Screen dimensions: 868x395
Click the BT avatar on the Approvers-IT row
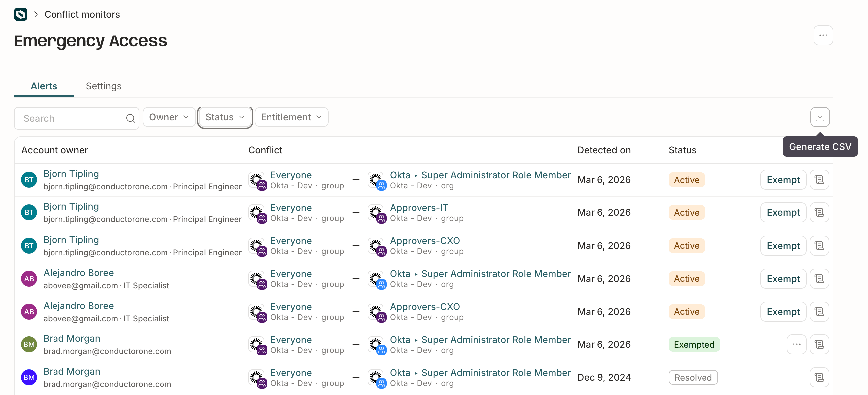pos(29,213)
